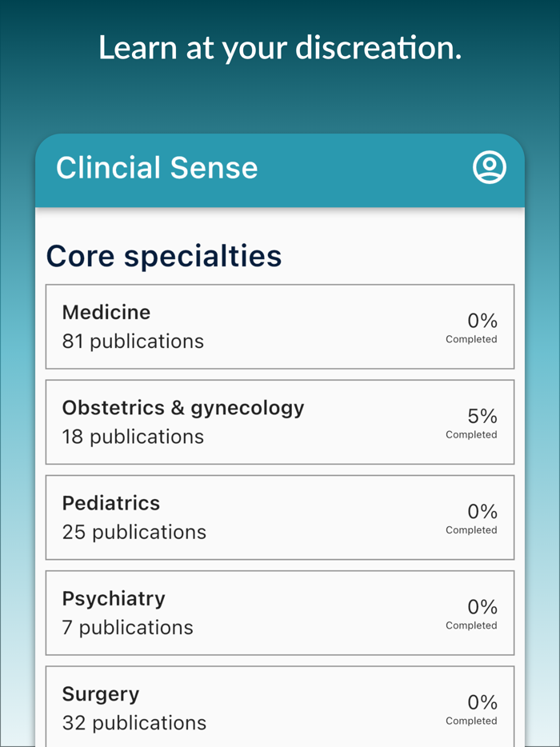Tap the Completed label on Pediatrics card
The width and height of the screenshot is (560, 747).
coord(472,530)
